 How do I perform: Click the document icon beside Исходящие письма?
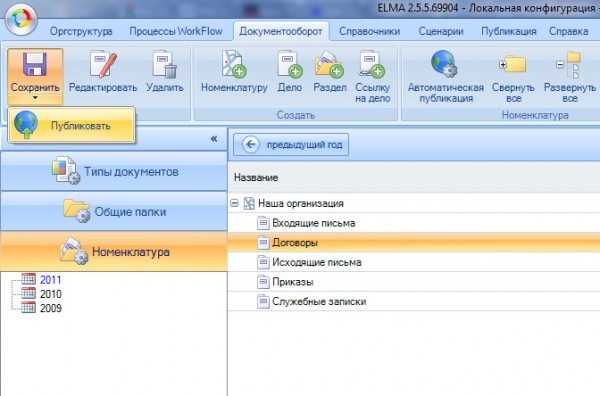coord(263,262)
